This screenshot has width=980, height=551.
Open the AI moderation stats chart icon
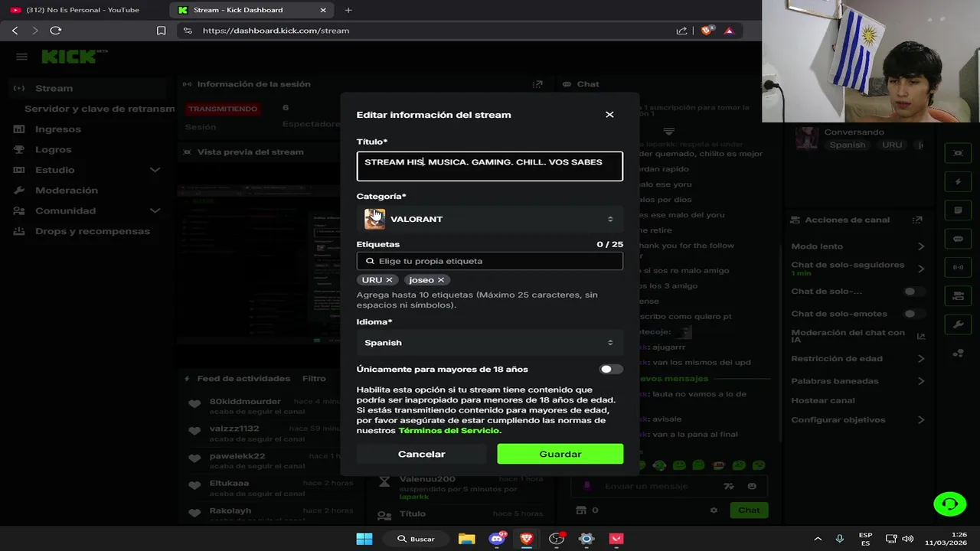pos(921,336)
